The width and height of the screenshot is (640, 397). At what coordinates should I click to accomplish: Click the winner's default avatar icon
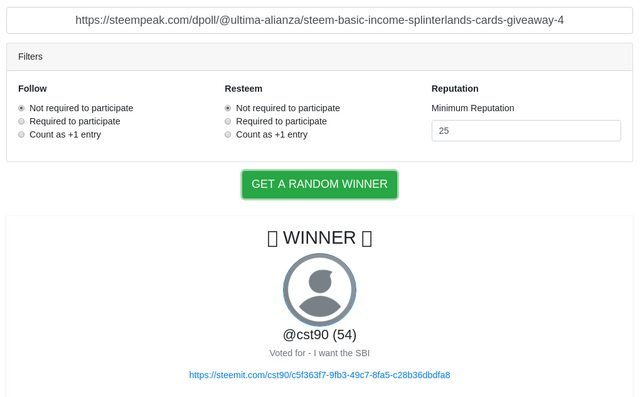click(320, 290)
